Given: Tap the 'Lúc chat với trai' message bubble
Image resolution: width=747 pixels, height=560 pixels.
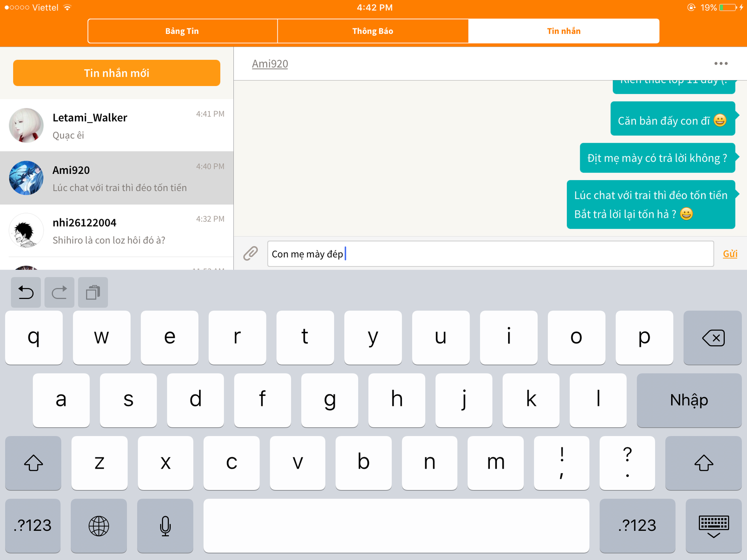Looking at the screenshot, I should [651, 205].
